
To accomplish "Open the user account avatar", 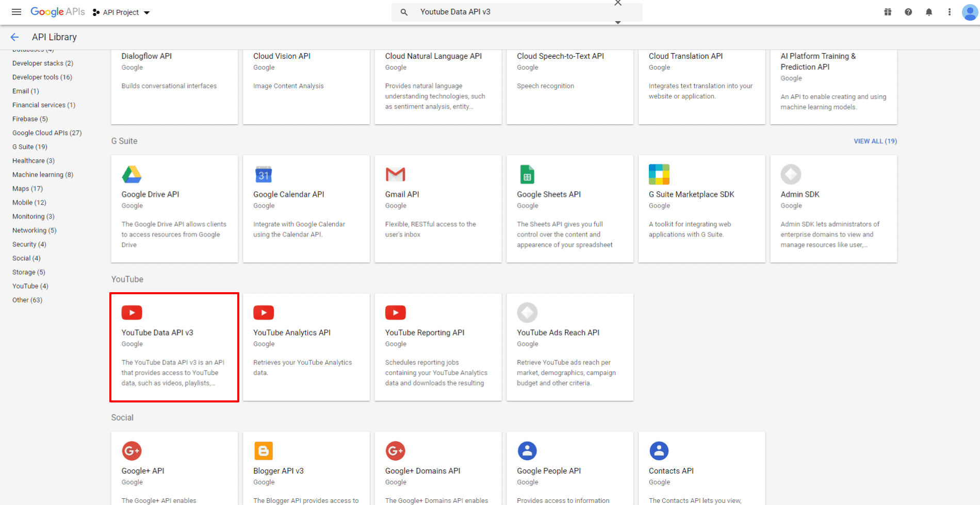I will [970, 12].
